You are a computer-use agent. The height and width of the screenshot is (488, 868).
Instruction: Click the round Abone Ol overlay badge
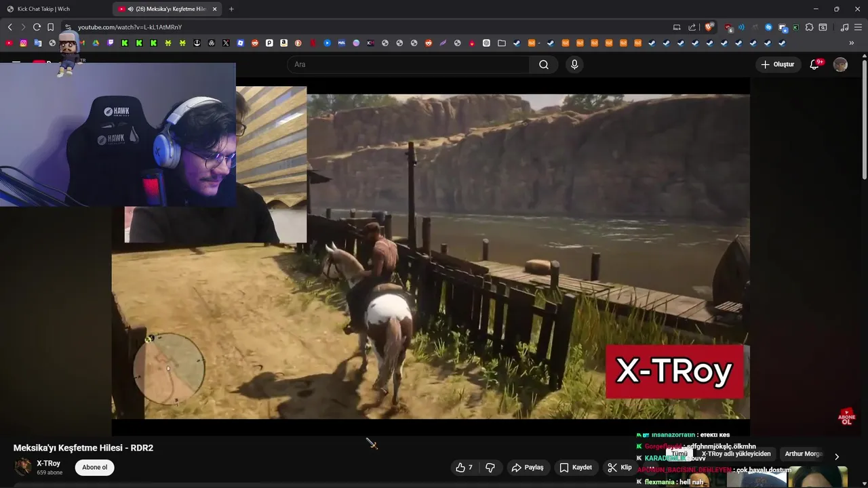846,417
